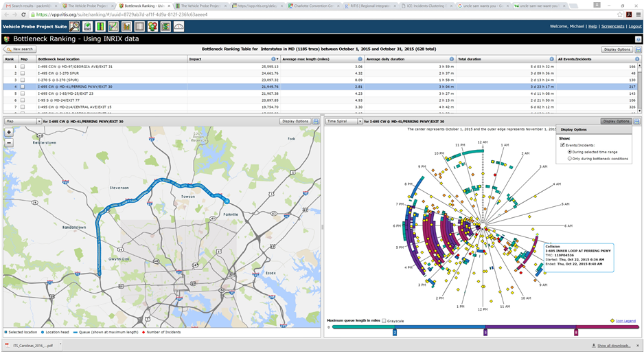Open the Time Spiral view dropdown
644x354 pixels.
tap(343, 121)
